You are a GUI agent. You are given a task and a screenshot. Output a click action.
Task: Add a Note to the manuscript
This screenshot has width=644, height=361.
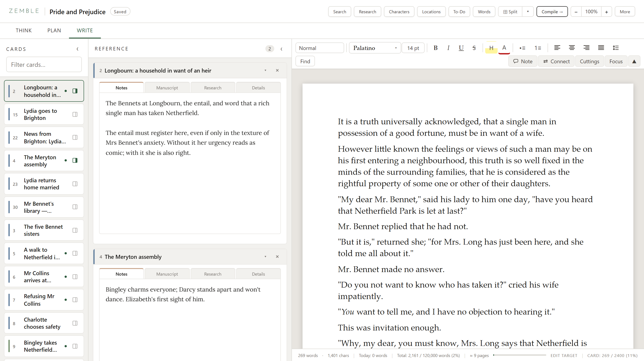pos(523,61)
